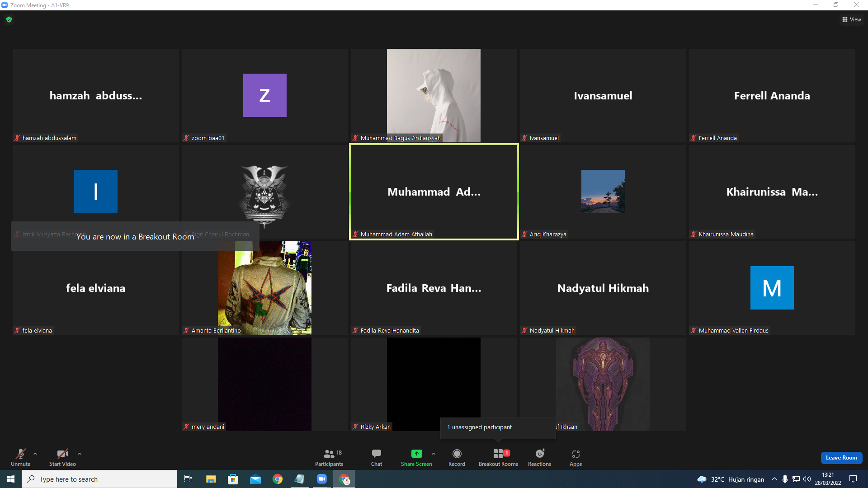This screenshot has width=868, height=488.
Task: Start recording with the Record button
Action: [457, 457]
